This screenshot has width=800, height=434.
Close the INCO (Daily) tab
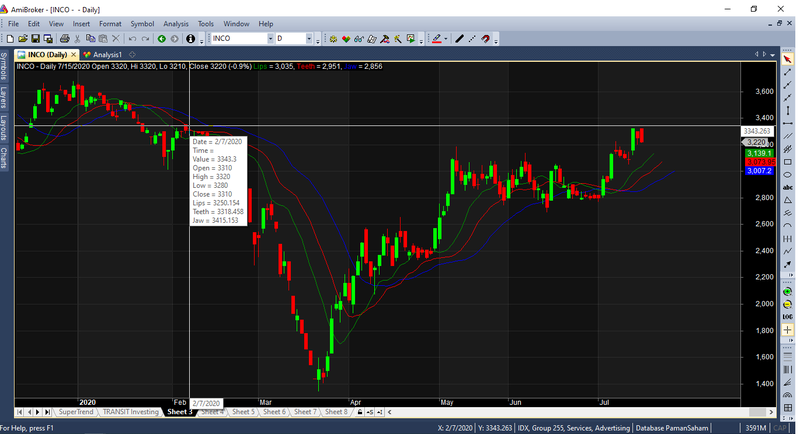[73, 55]
